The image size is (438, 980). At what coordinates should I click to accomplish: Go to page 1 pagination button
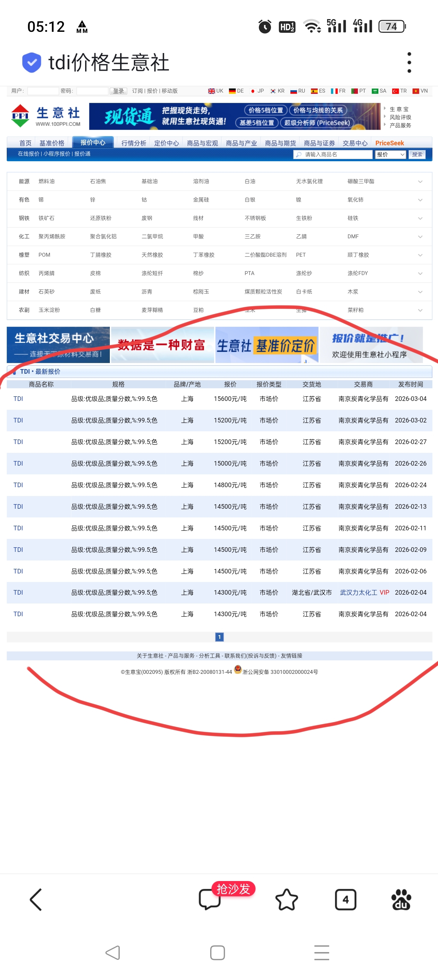pyautogui.click(x=219, y=637)
